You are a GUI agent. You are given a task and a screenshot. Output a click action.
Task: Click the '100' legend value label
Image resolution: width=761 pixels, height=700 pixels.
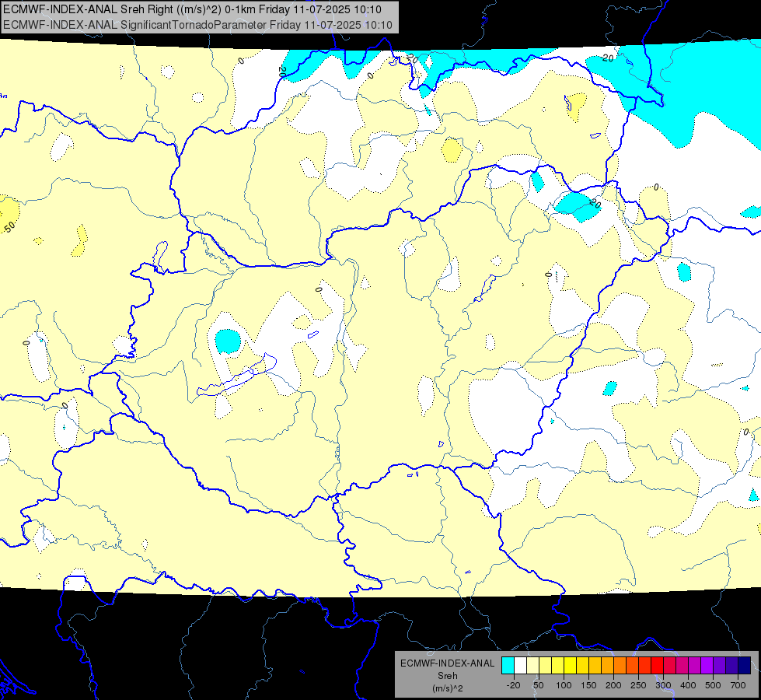point(564,685)
